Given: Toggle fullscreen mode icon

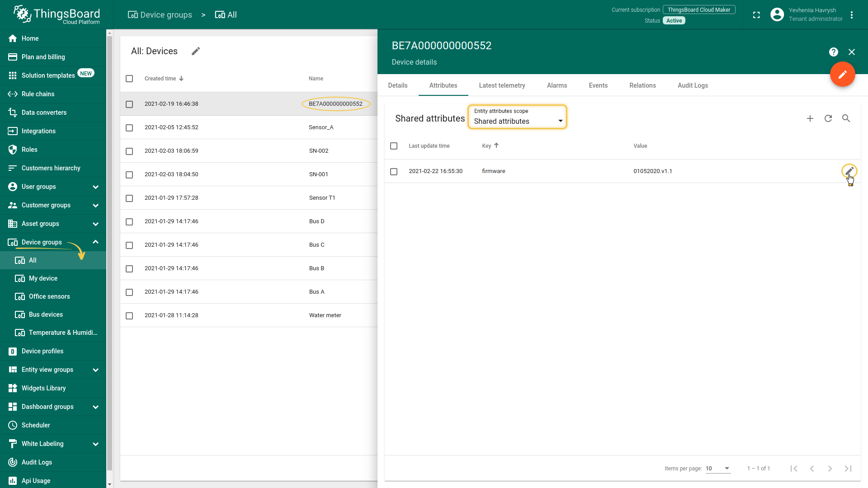Looking at the screenshot, I should point(756,15).
